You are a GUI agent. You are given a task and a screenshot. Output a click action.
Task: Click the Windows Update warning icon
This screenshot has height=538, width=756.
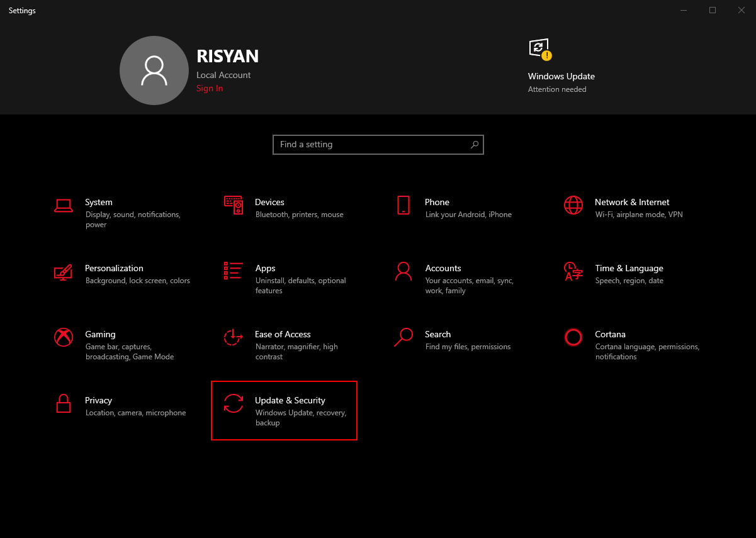pos(539,49)
